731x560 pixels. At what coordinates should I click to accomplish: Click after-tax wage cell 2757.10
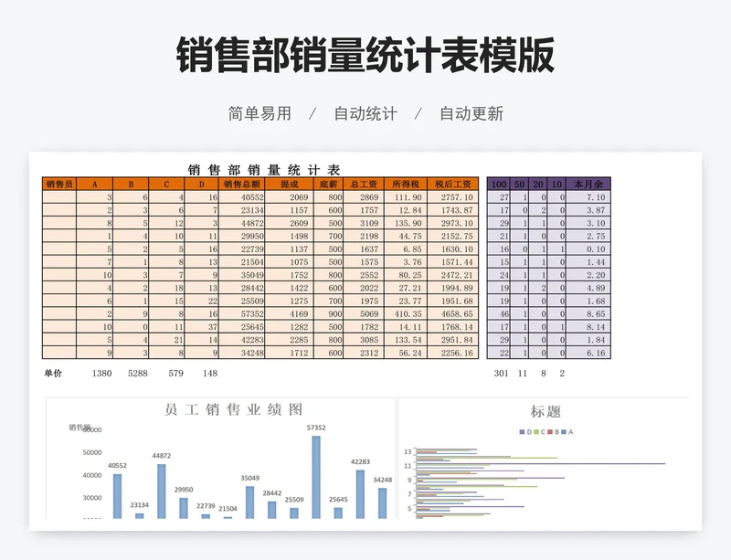[452, 197]
